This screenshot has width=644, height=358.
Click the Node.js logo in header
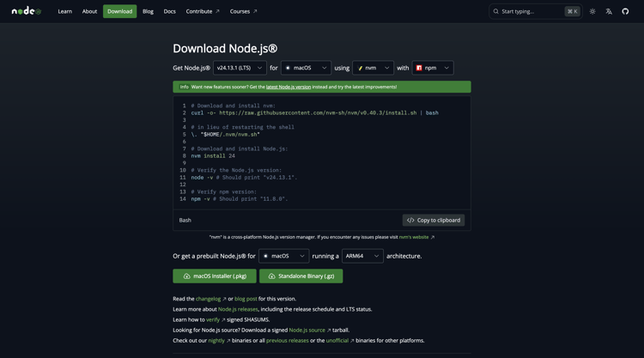click(27, 11)
